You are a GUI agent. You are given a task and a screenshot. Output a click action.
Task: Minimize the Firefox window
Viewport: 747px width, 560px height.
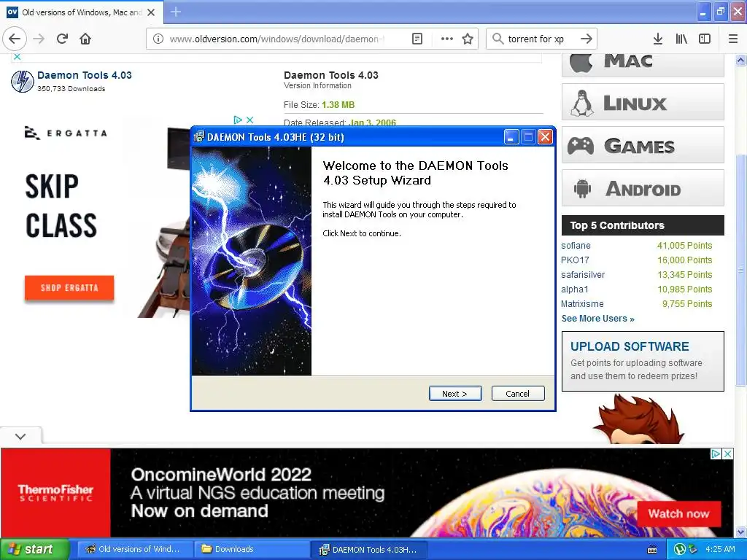click(703, 12)
